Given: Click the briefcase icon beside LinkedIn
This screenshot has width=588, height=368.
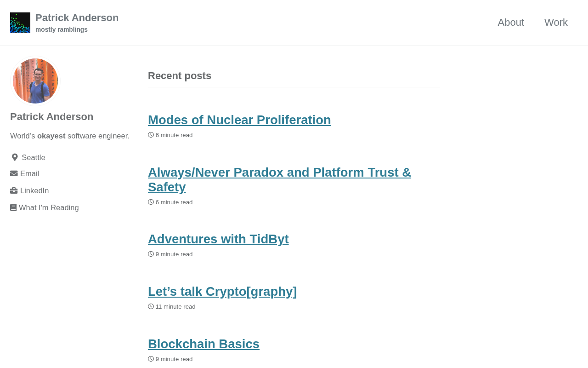Looking at the screenshot, I should pos(14,191).
